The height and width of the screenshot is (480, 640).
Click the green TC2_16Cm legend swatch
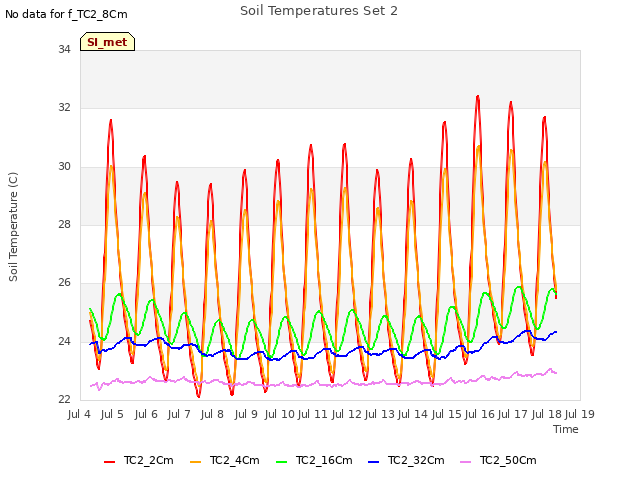pos(282,462)
